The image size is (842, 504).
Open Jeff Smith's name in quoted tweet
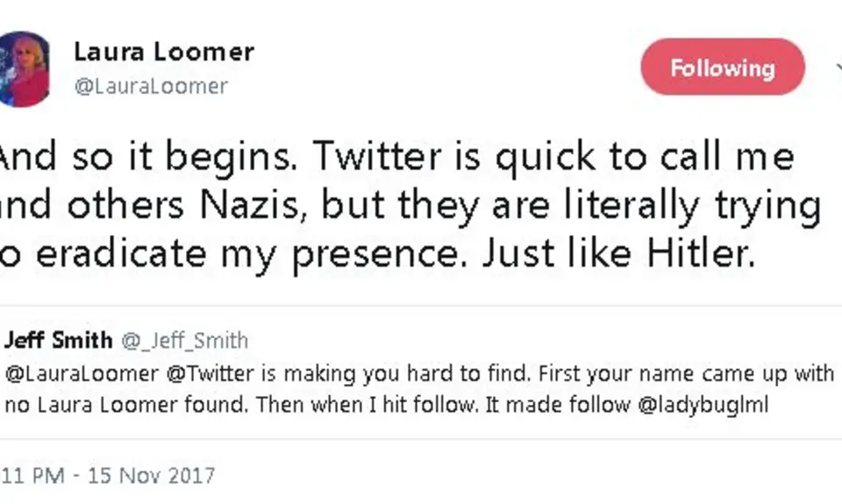point(59,340)
